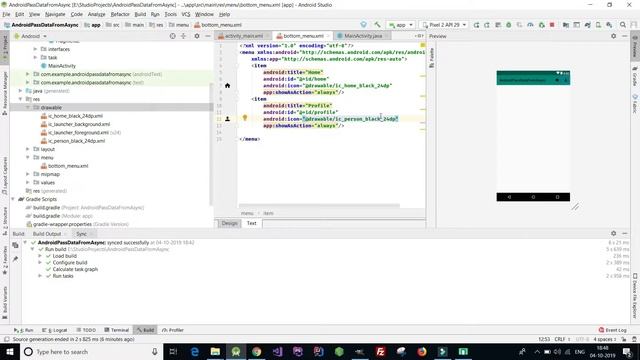Expand the Configure build node

tap(40, 262)
